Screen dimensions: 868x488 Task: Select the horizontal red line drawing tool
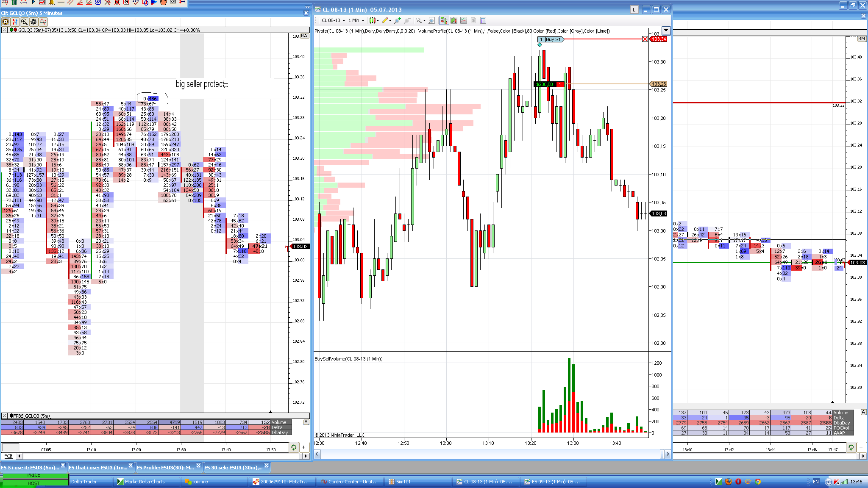[x=61, y=2]
